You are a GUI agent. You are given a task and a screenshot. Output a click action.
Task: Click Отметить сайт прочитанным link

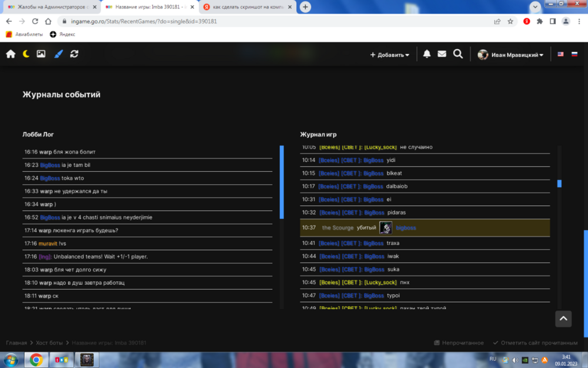point(534,343)
